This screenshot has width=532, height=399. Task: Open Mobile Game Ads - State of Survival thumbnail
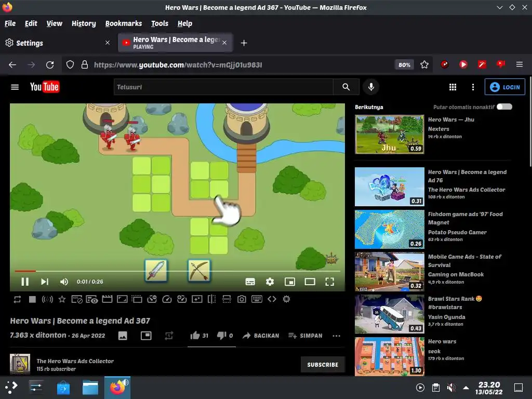[x=390, y=271]
